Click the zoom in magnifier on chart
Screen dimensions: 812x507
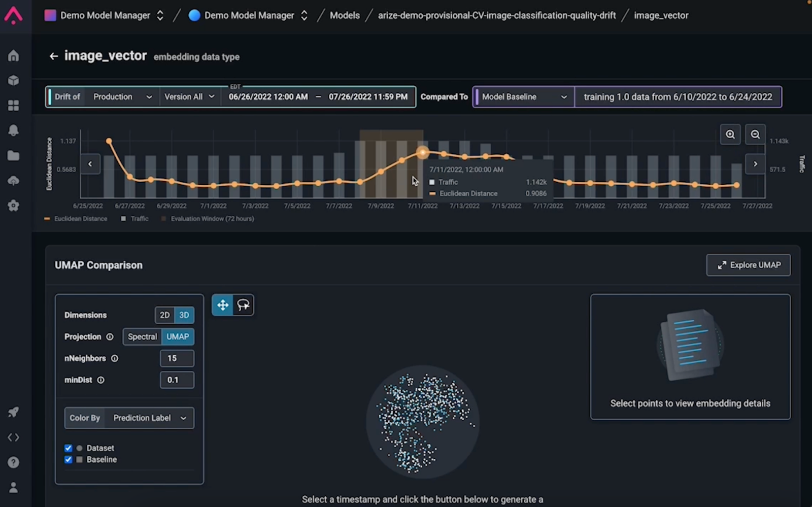pyautogui.click(x=730, y=134)
